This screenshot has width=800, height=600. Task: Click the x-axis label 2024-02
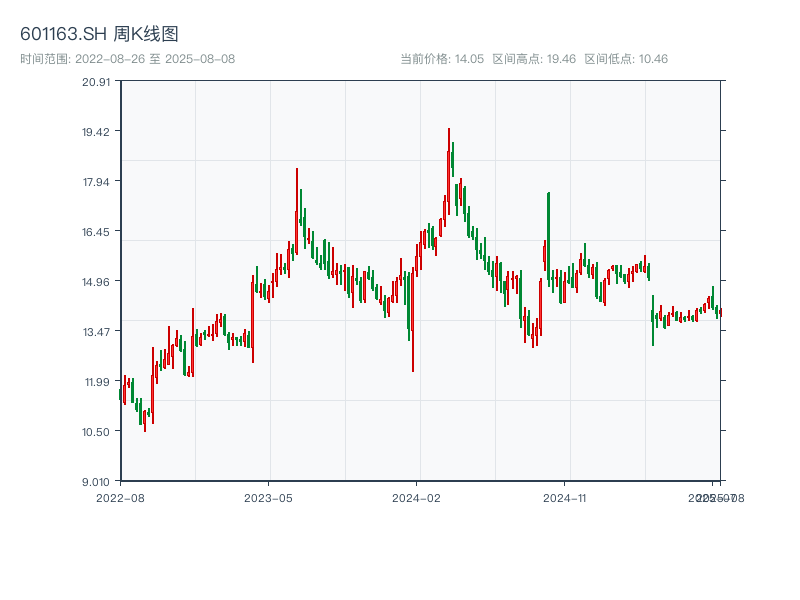(x=416, y=498)
